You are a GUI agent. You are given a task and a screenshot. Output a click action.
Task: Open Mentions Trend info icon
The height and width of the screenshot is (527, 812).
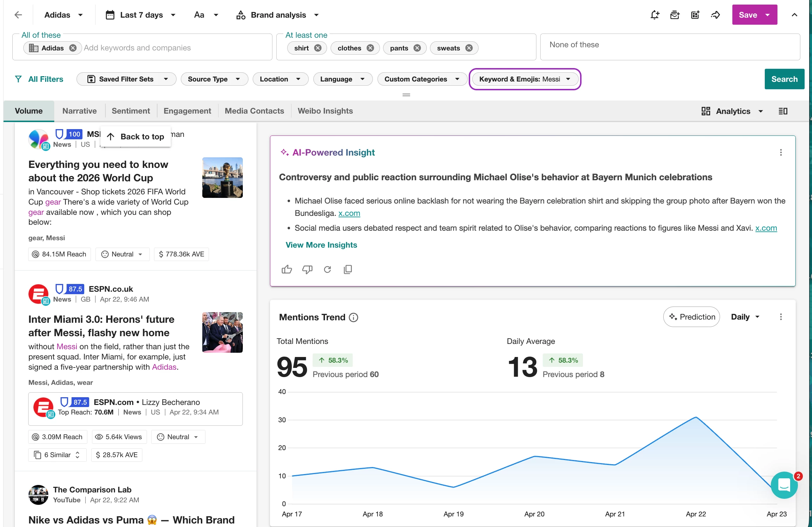click(353, 317)
